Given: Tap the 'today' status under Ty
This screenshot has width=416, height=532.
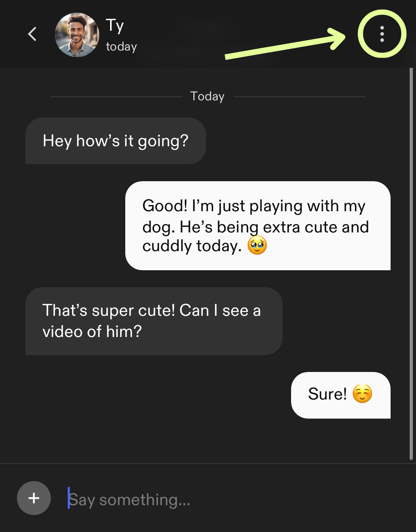Looking at the screenshot, I should 121,47.
